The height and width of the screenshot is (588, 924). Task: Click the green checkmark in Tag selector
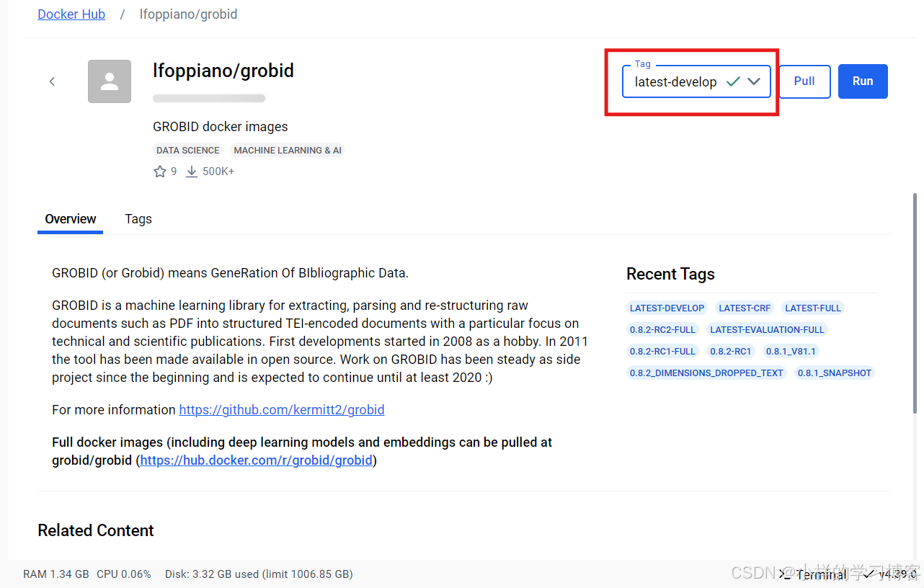(733, 81)
